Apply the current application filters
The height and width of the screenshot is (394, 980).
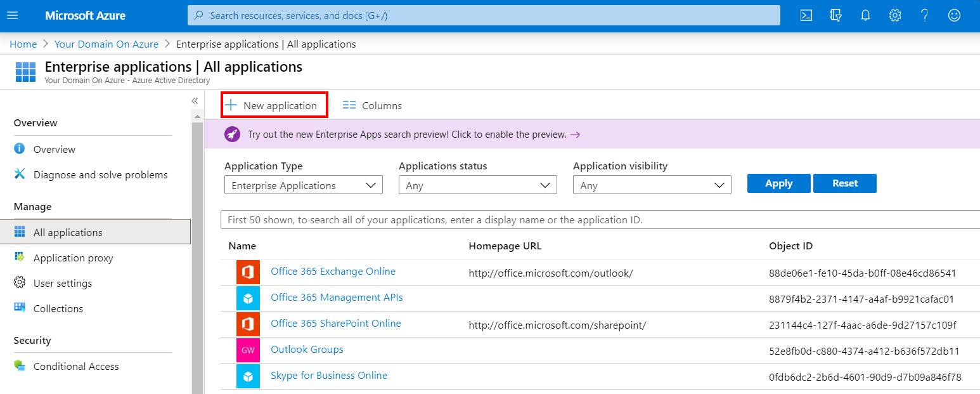[x=778, y=183]
